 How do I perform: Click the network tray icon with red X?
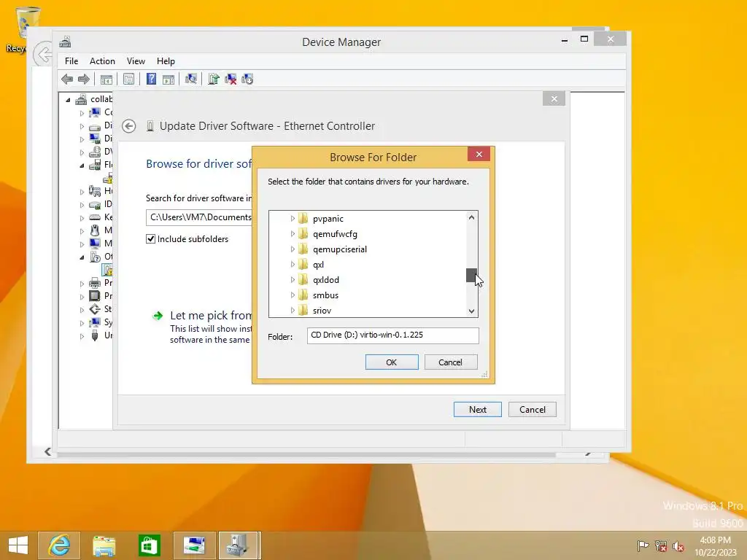point(661,545)
